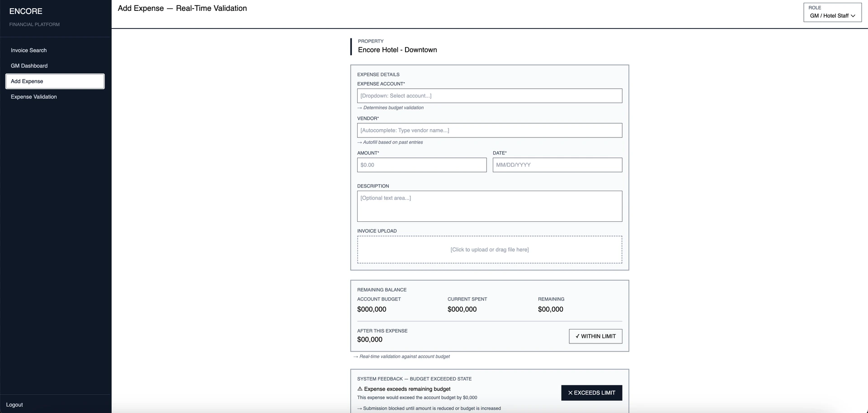868x413 pixels.
Task: Click the Date field with MM/DD/YYYY
Action: pos(557,165)
